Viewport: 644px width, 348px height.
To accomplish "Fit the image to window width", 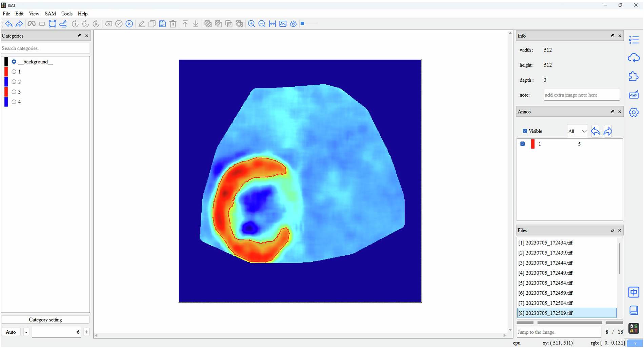I will 272,24.
